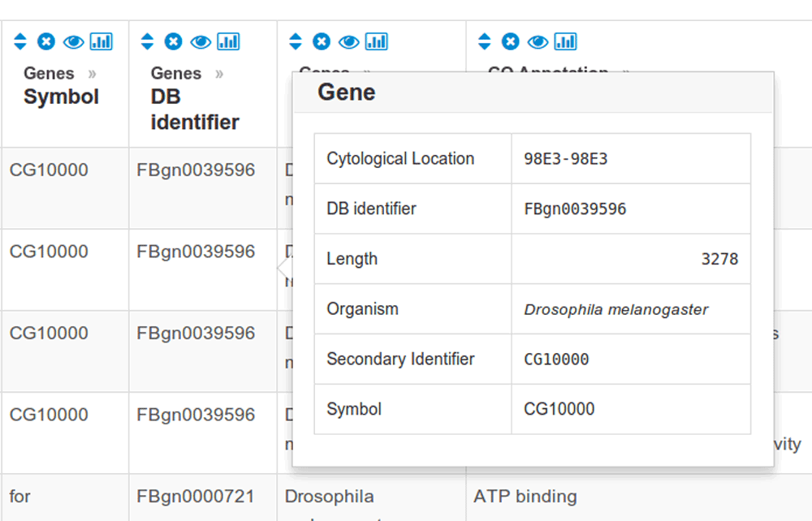Remove the GO Annotation column
Image resolution: width=812 pixels, height=521 pixels.
(510, 41)
